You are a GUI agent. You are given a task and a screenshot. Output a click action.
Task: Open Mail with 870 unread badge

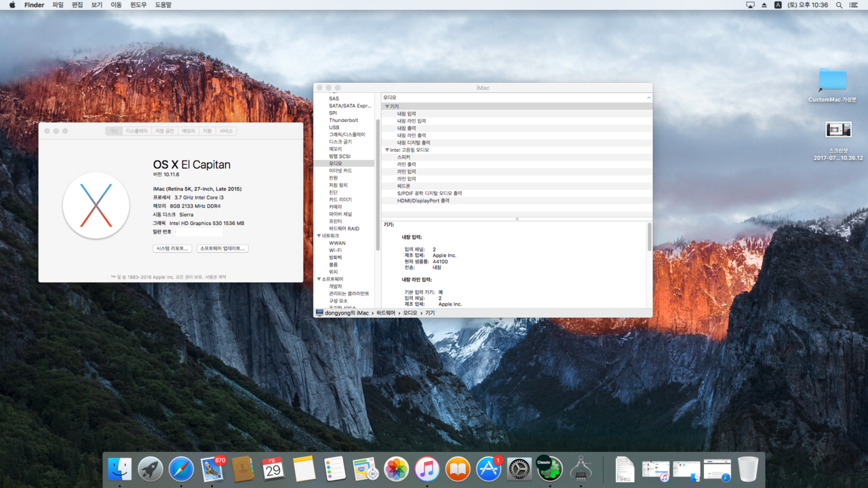[x=212, y=468]
